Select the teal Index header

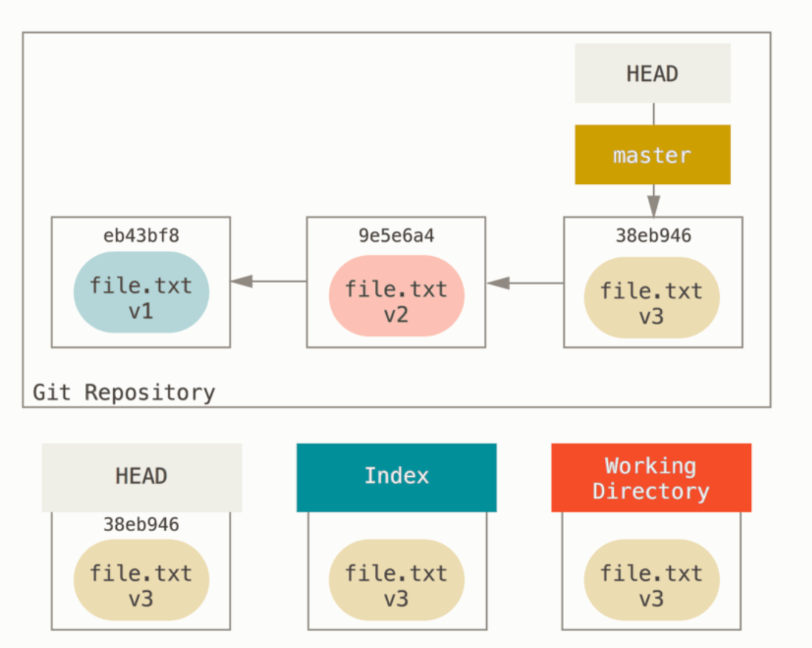396,477
